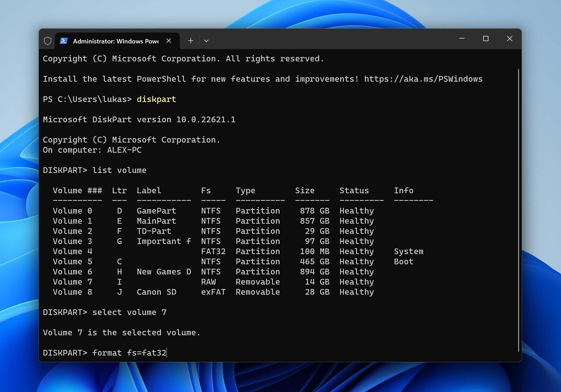Screen dimensions: 561x392
Task: Click the 'Size' column header
Action: (x=305, y=190)
